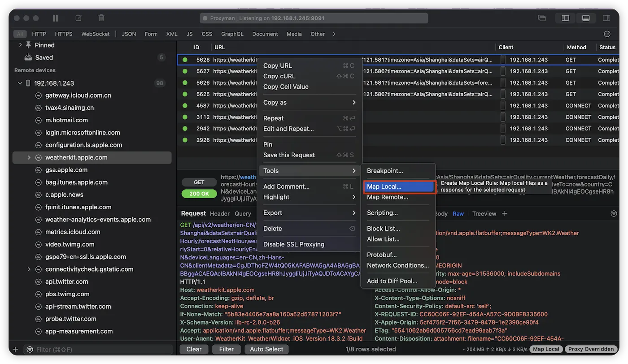This screenshot has width=628, height=364.
Task: Select Map Remote... menu item
Action: pos(398,197)
